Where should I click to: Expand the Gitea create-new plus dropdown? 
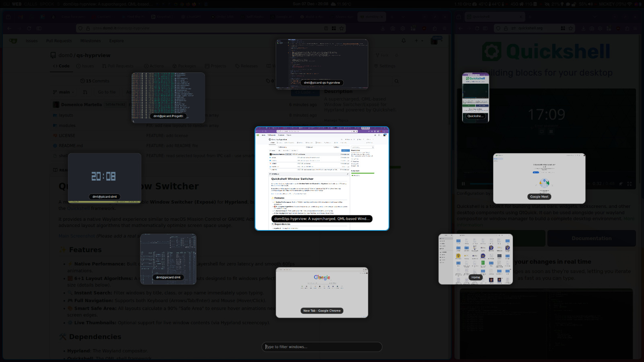point(418,41)
